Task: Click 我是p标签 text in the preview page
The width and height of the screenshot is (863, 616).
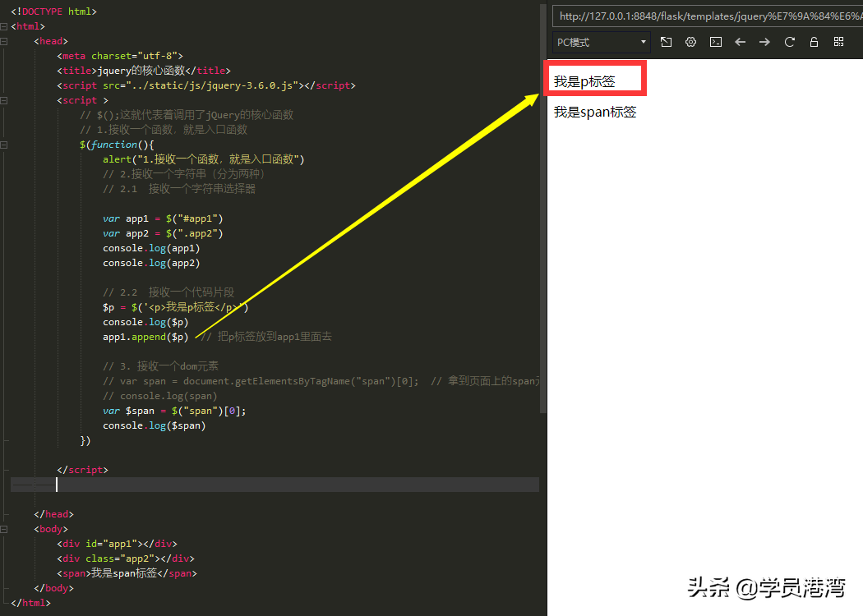Action: pos(584,82)
